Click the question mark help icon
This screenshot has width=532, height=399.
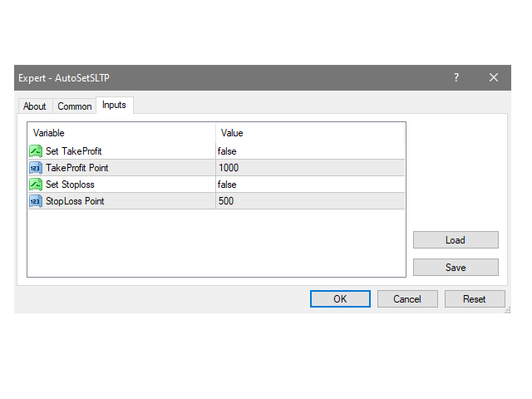pyautogui.click(x=456, y=77)
